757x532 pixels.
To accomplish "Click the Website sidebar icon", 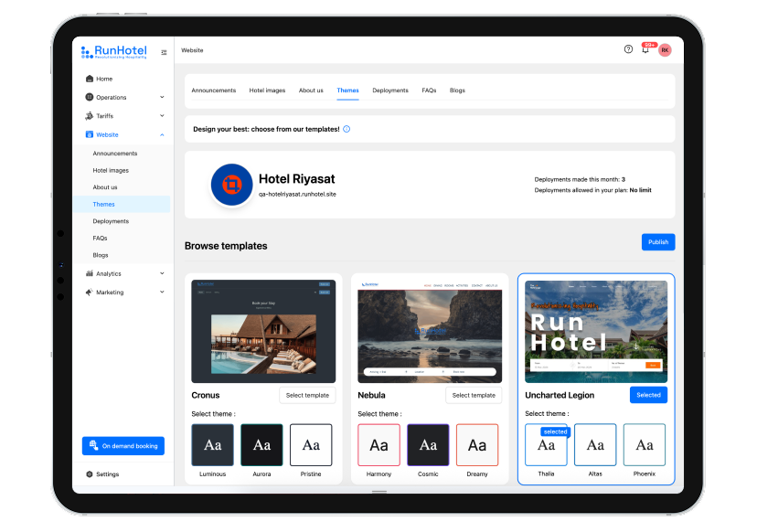I will click(x=90, y=134).
